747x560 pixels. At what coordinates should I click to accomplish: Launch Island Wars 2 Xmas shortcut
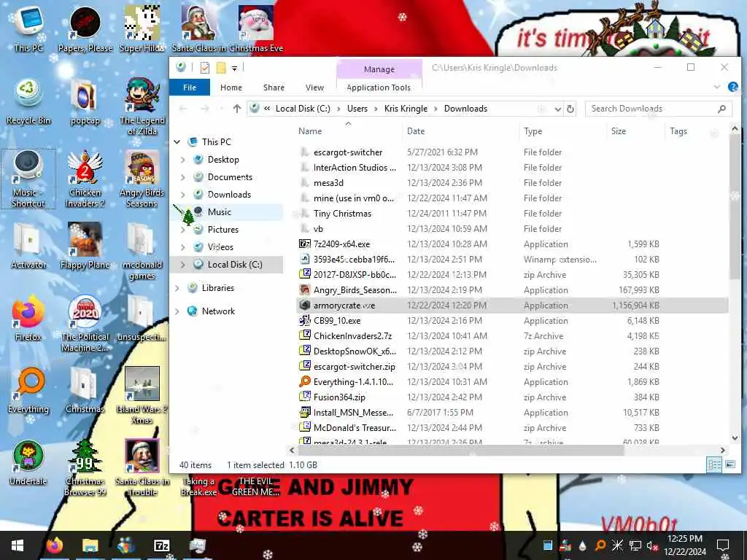click(142, 395)
